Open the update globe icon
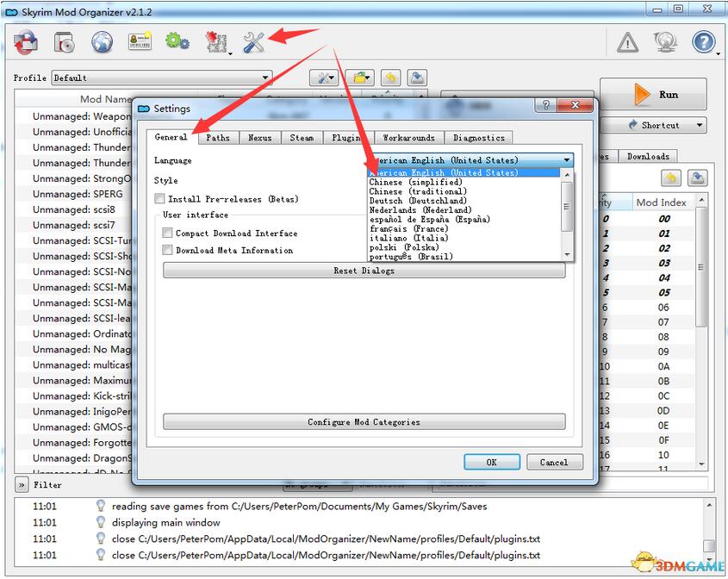728x579 pixels. point(665,42)
